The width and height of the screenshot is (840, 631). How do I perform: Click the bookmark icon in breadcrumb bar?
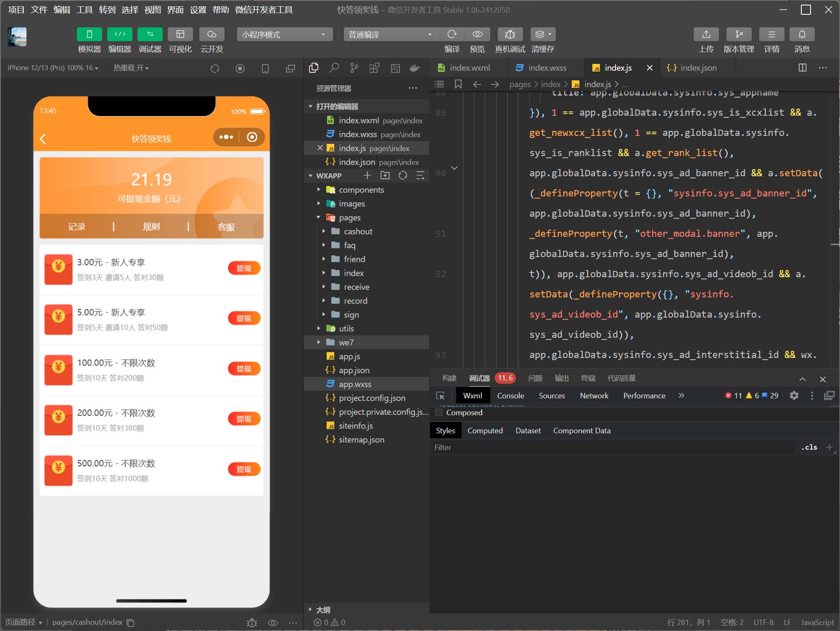click(458, 84)
